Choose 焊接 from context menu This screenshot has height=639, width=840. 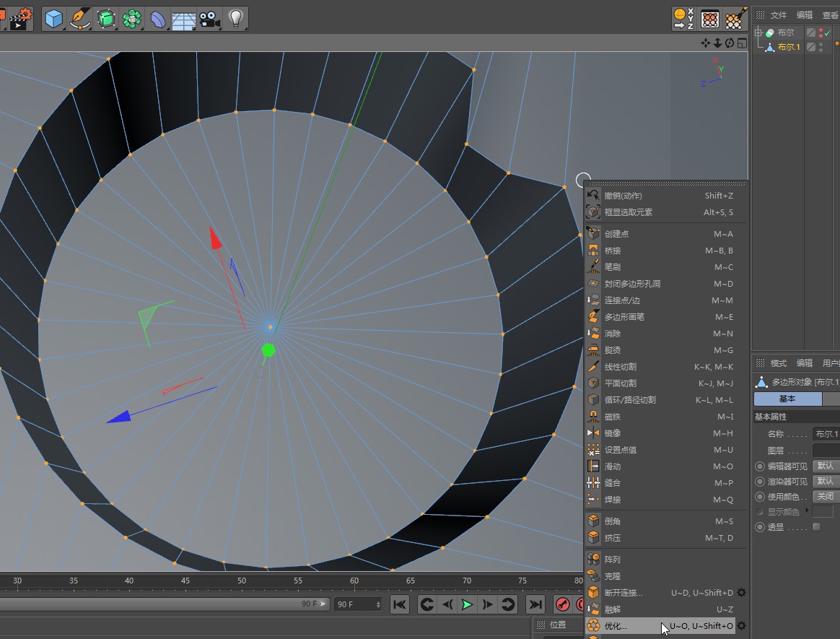click(666, 500)
